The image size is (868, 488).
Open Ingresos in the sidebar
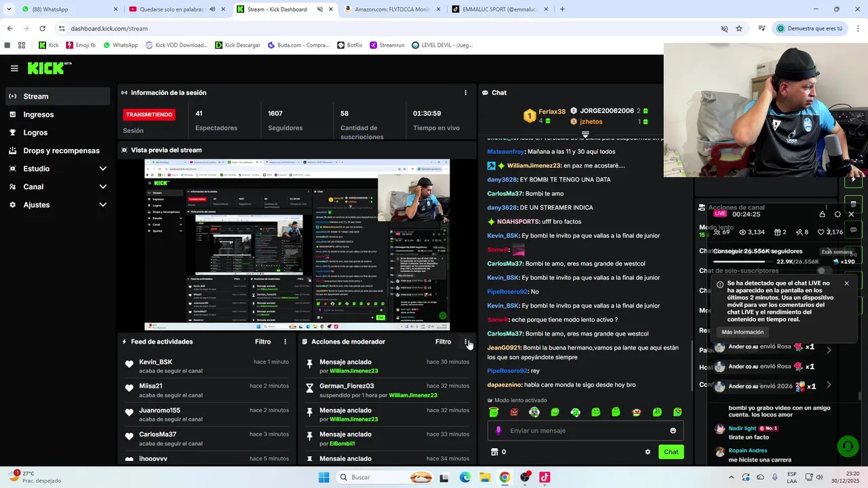pyautogui.click(x=58, y=115)
